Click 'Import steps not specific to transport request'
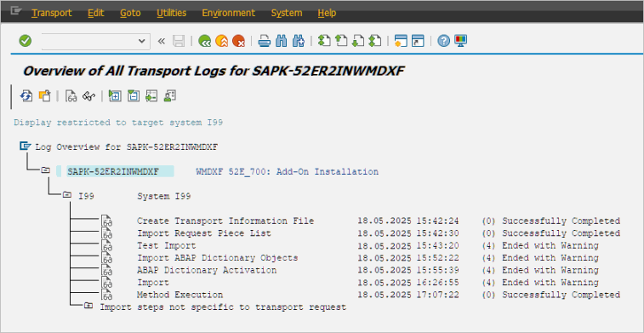 click(x=223, y=307)
